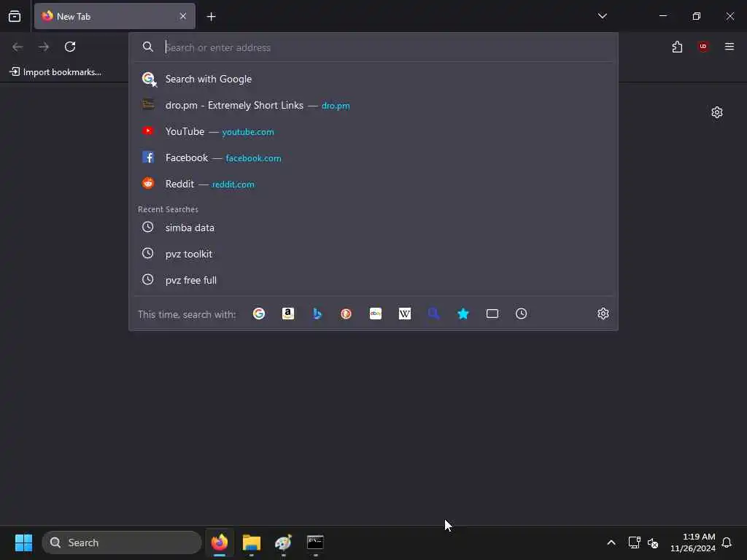
Task: Open the Firefox application menu
Action: coord(729,46)
